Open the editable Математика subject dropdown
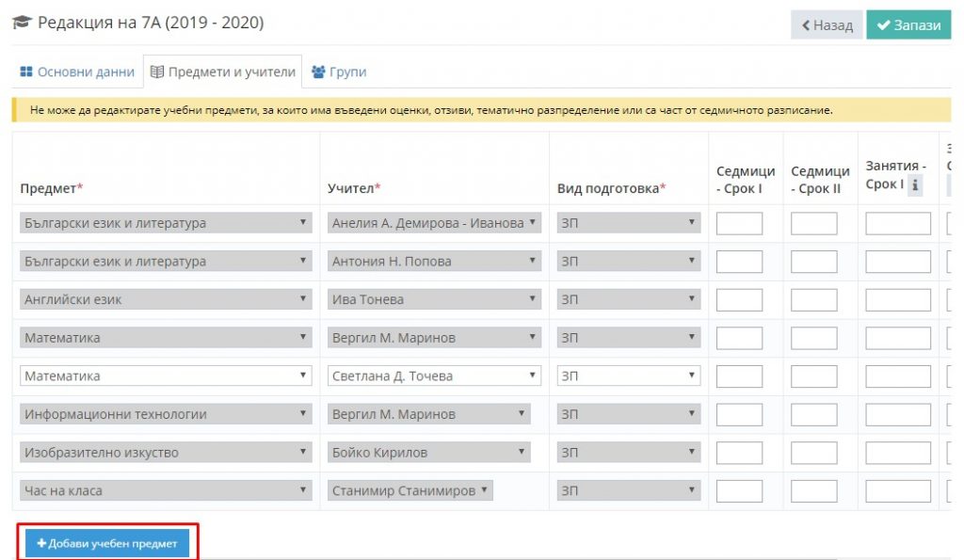The image size is (964, 560). (x=166, y=376)
